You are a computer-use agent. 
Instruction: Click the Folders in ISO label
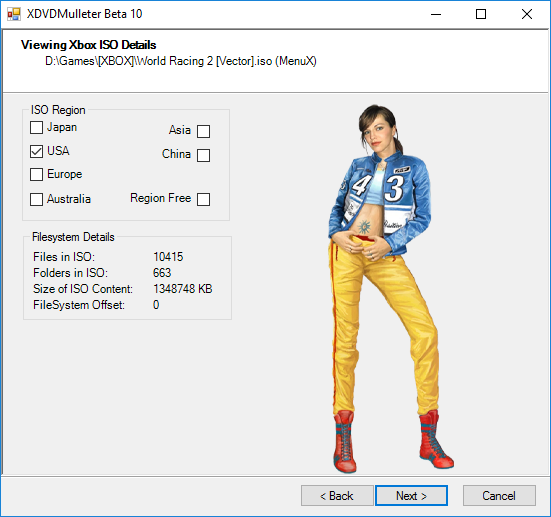[x=70, y=273]
